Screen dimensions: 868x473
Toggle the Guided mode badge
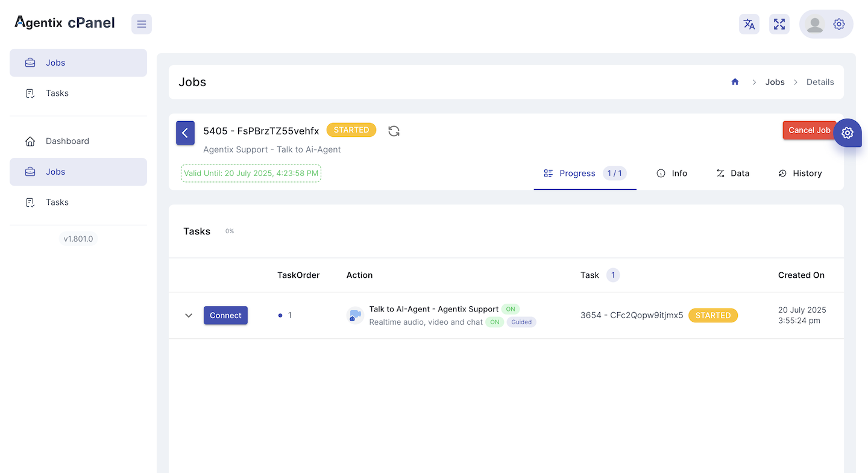(x=521, y=322)
